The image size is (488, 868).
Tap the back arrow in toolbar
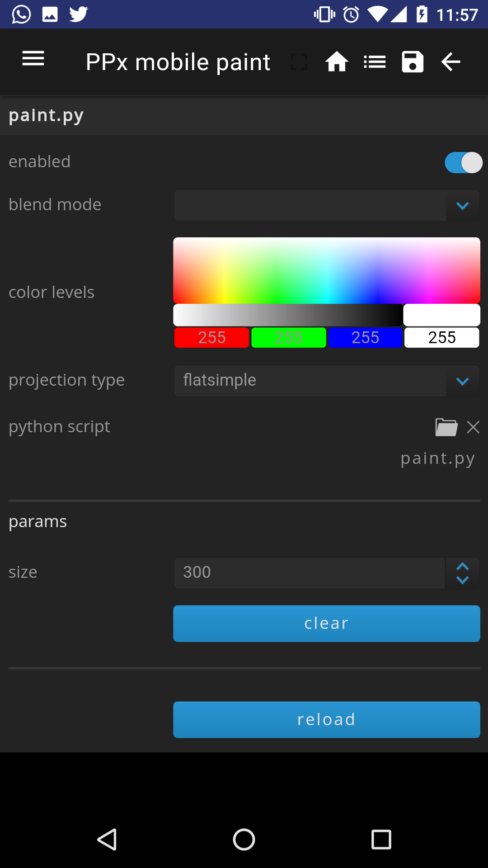tap(450, 62)
